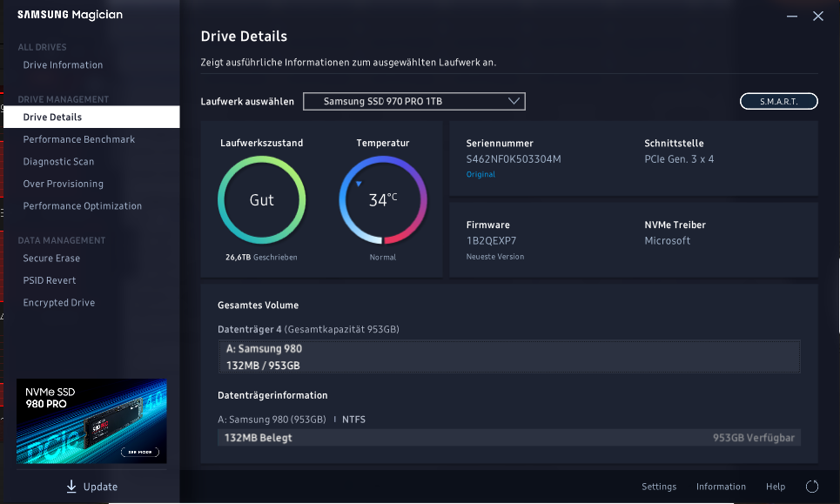
Task: Open the Samsung SSD 970 PRO 1TB combo box
Action: click(x=414, y=101)
